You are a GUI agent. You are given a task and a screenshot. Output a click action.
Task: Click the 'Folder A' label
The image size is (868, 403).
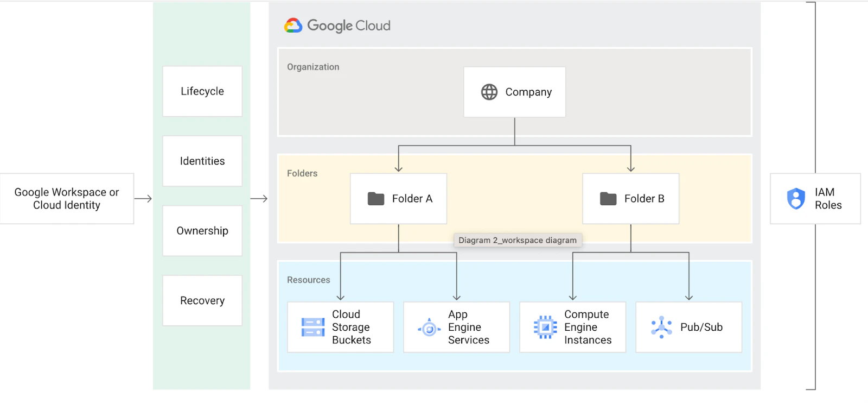point(412,199)
